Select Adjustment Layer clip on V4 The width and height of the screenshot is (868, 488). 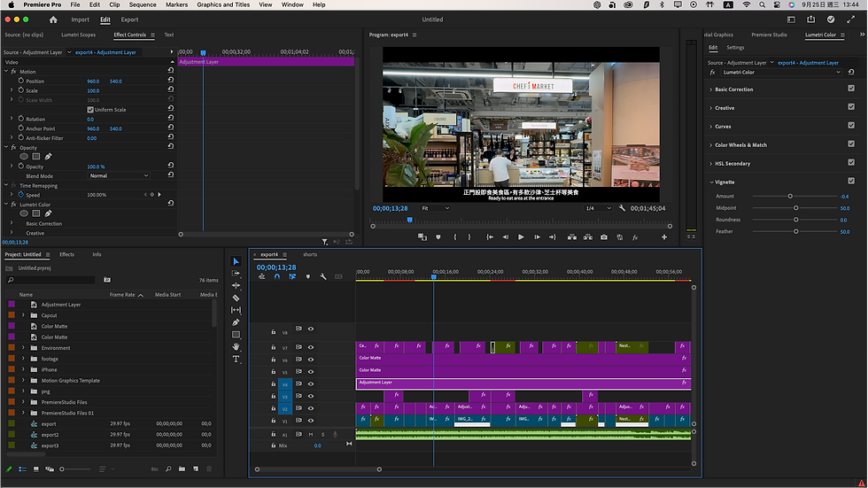pos(523,383)
